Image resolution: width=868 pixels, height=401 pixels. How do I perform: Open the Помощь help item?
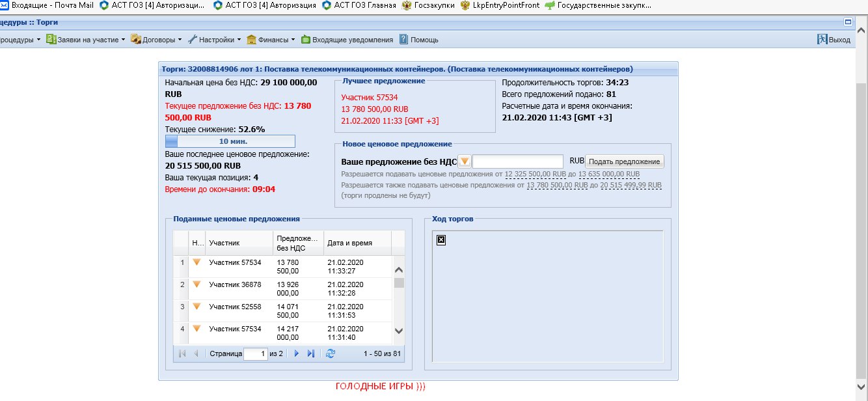point(418,40)
